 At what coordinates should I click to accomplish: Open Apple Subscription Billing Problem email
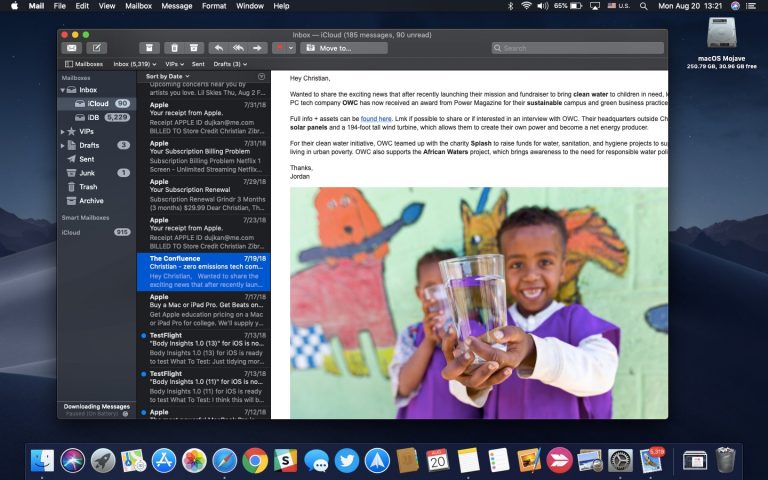[204, 157]
